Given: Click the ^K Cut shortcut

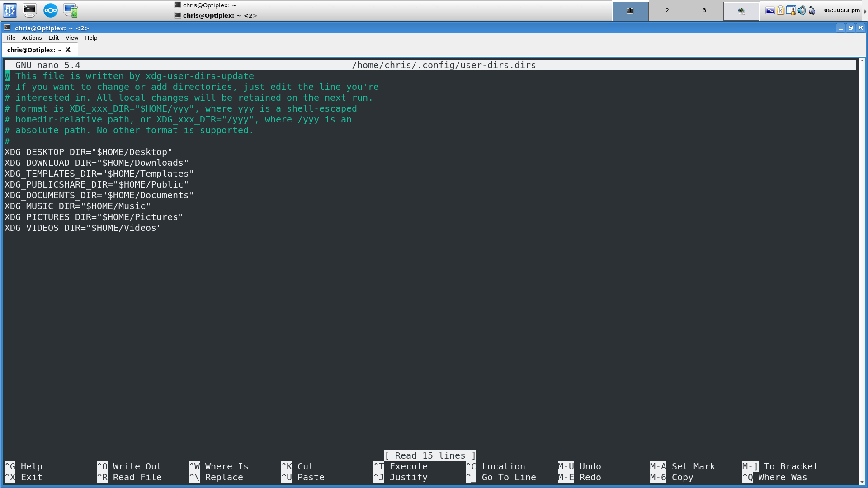Looking at the screenshot, I should [x=297, y=467].
